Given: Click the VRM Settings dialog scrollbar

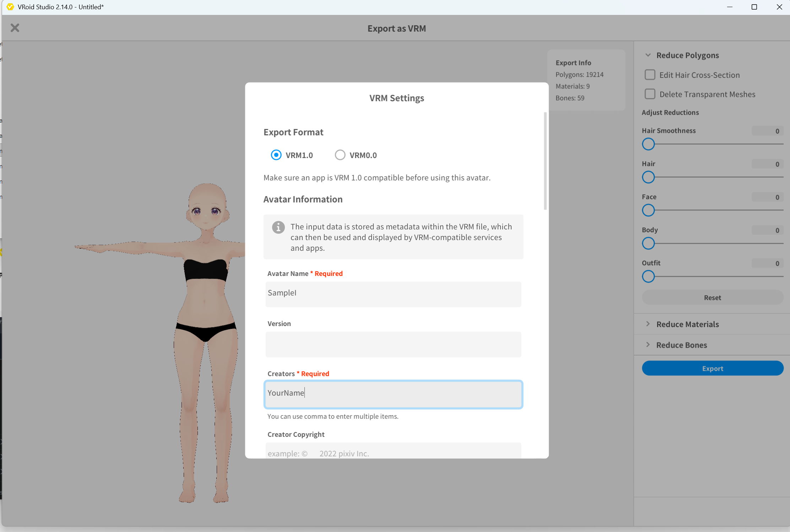Looking at the screenshot, I should click(545, 161).
